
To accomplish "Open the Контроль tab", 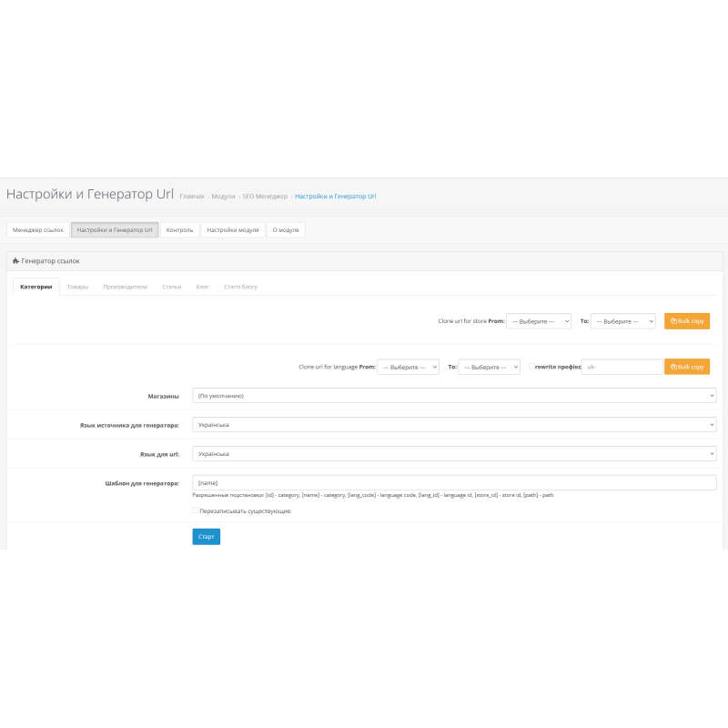I will (x=179, y=229).
